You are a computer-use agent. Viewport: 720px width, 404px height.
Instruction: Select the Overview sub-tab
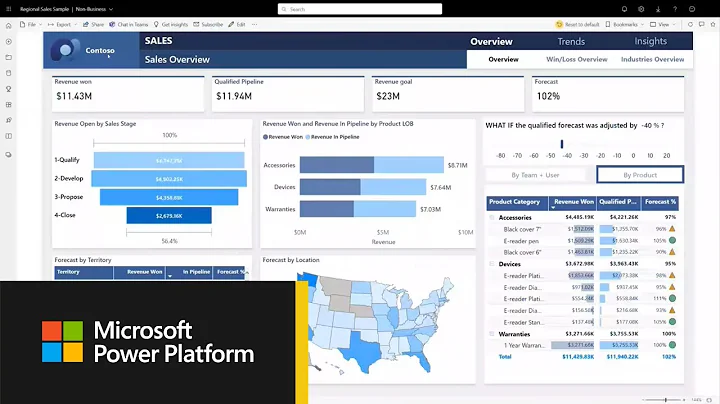(503, 59)
